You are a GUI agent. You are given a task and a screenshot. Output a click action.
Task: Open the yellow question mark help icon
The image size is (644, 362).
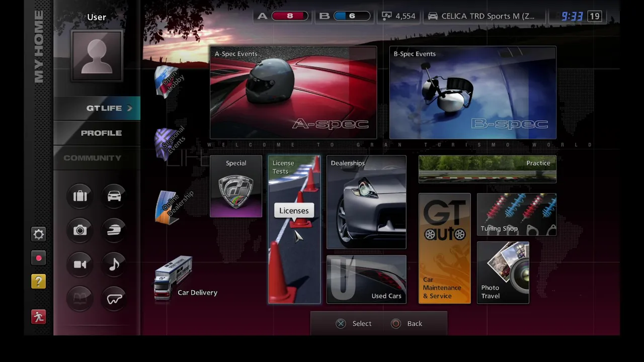[x=38, y=282]
